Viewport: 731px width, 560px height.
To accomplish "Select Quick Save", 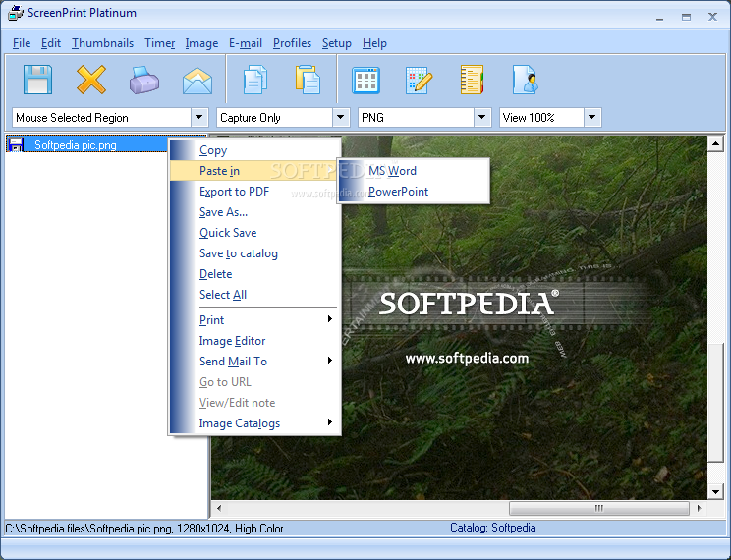I will coord(255,232).
